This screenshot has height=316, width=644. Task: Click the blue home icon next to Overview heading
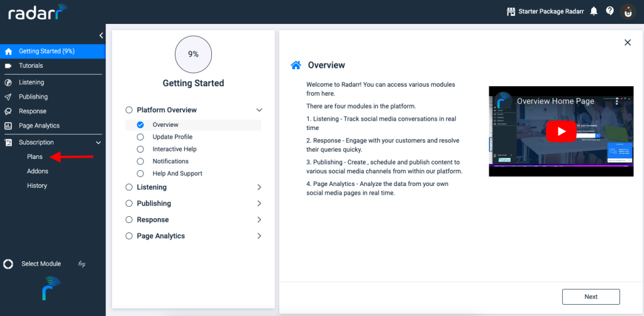coord(296,65)
